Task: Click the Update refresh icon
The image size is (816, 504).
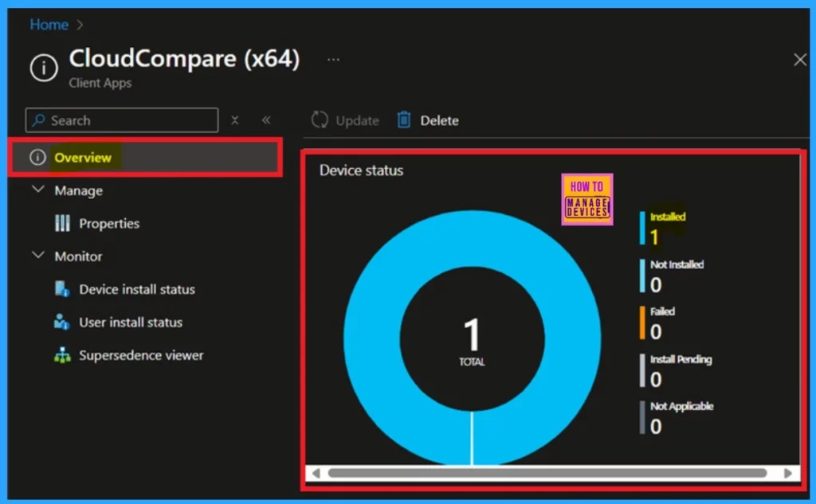Action: pos(320,120)
